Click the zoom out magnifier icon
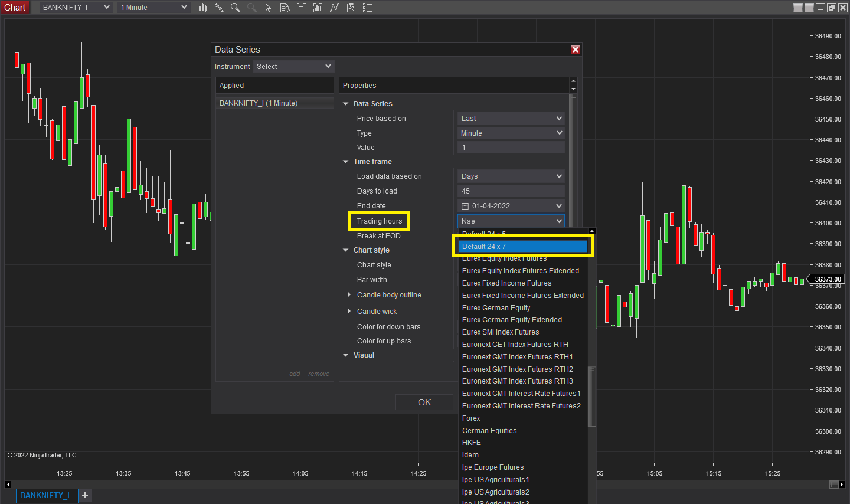 pyautogui.click(x=252, y=8)
